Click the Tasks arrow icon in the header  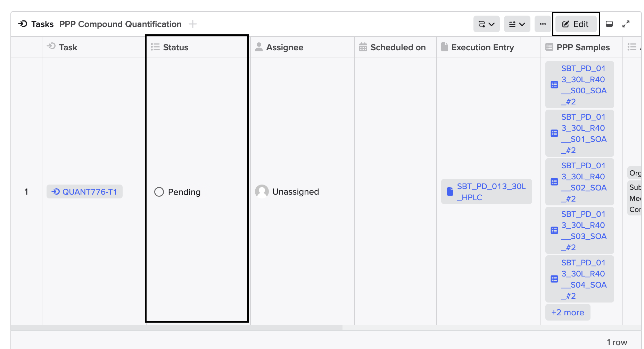(x=23, y=24)
